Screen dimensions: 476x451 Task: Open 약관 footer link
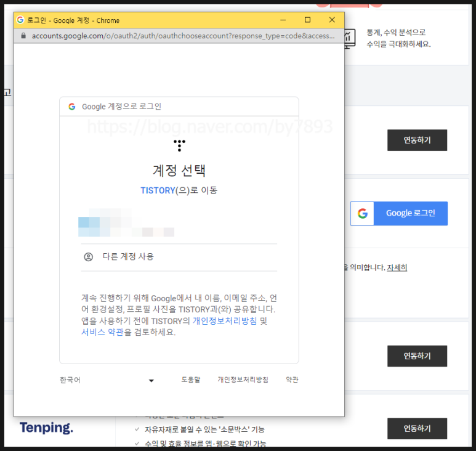(292, 380)
